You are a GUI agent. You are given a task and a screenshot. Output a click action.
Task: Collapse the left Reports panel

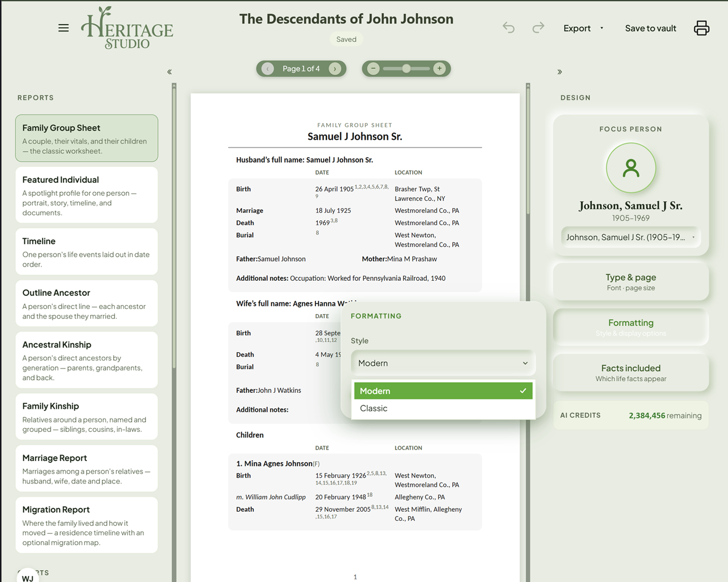point(169,72)
